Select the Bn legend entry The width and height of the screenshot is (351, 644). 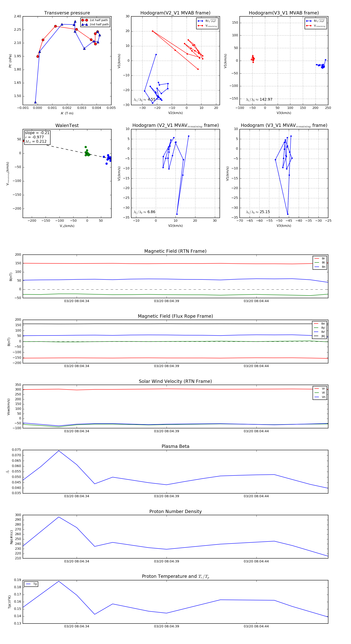pos(320,267)
